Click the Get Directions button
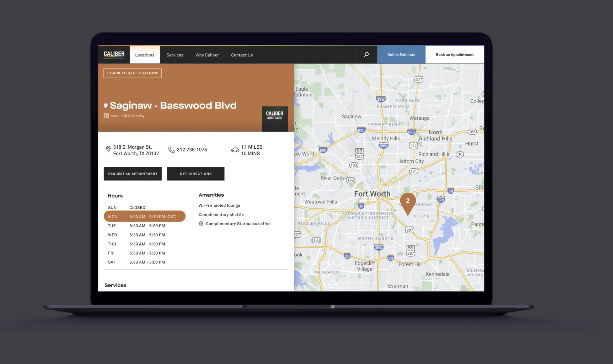This screenshot has width=613, height=364. 196,173
